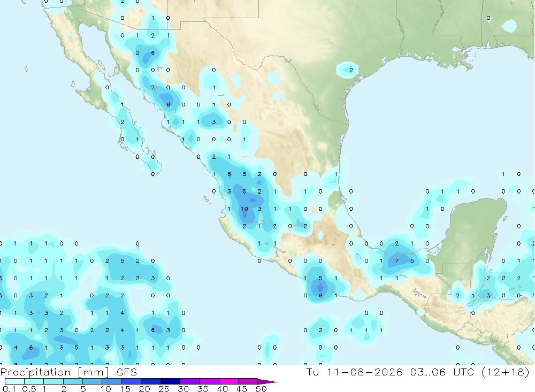This screenshot has height=392, width=535.
Task: Click the legend swatch between 0.1 and 0.5
Action: click(x=14, y=381)
